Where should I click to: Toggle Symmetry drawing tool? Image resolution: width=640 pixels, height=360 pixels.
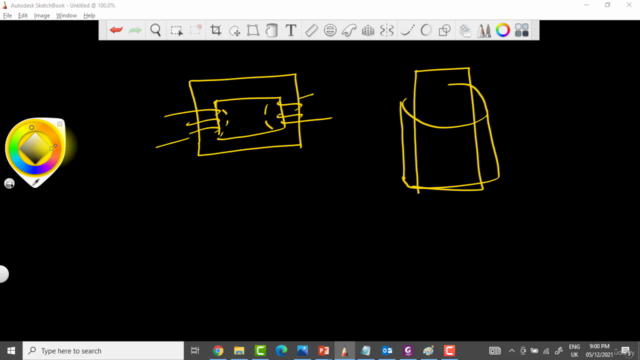387,30
